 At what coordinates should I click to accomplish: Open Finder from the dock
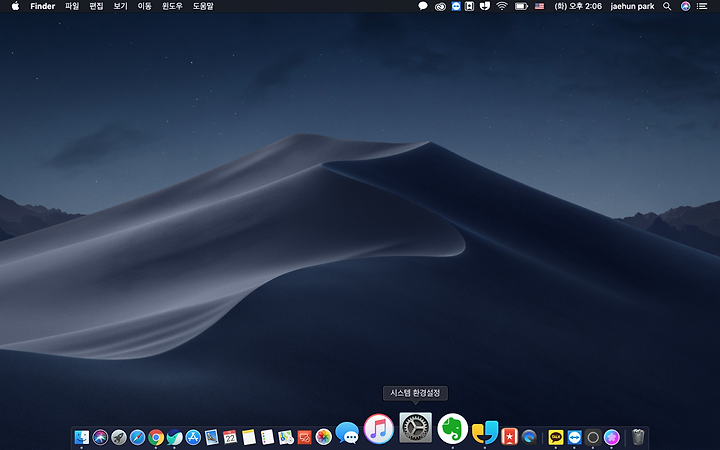(x=82, y=437)
